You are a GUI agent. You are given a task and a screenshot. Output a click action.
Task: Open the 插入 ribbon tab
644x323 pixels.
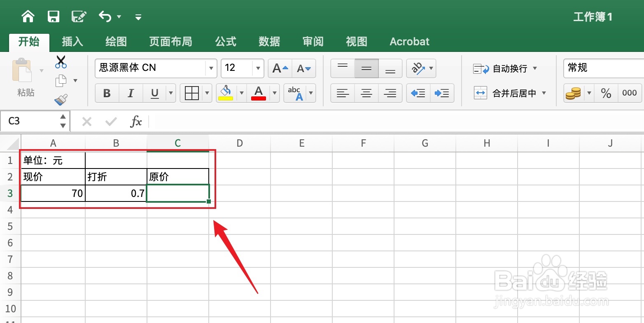(x=72, y=42)
